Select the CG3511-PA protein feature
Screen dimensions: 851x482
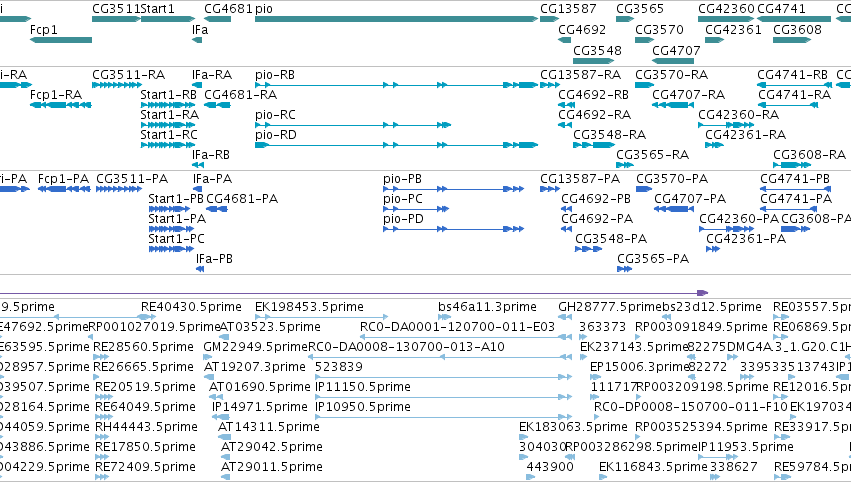119,189
